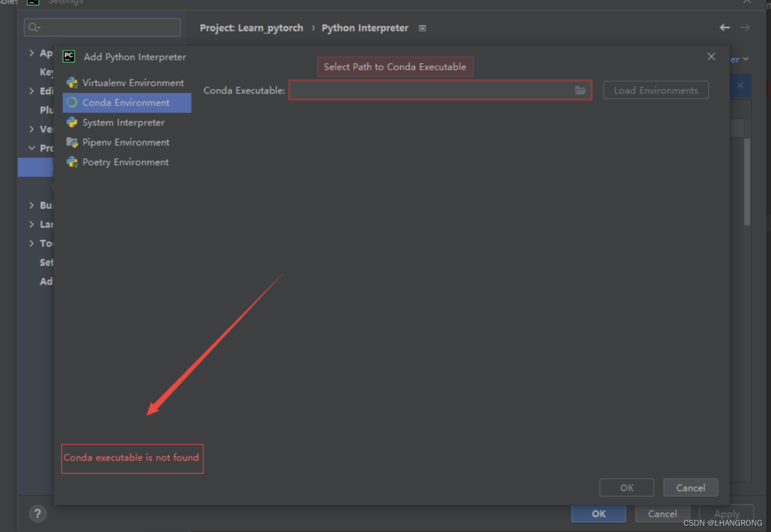Select the Set settings tree item
771x532 pixels.
(x=46, y=262)
